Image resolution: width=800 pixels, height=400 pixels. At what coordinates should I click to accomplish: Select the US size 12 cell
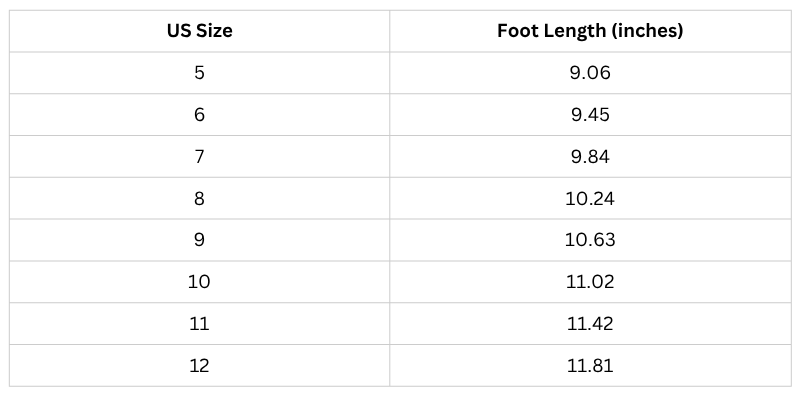point(199,366)
